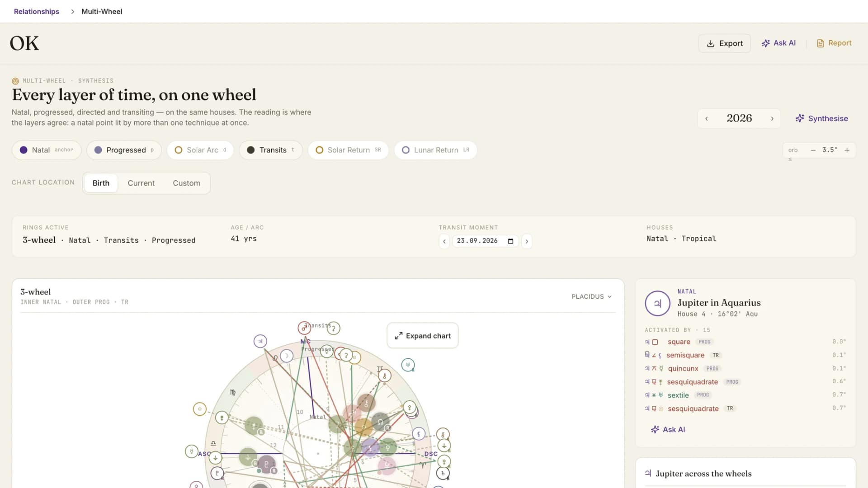Disable the Transits layer
The height and width of the screenshot is (488, 868).
(x=271, y=150)
